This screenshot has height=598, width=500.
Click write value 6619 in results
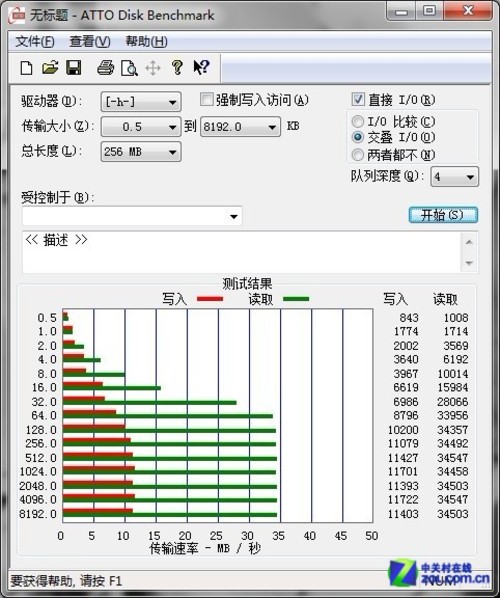click(406, 387)
